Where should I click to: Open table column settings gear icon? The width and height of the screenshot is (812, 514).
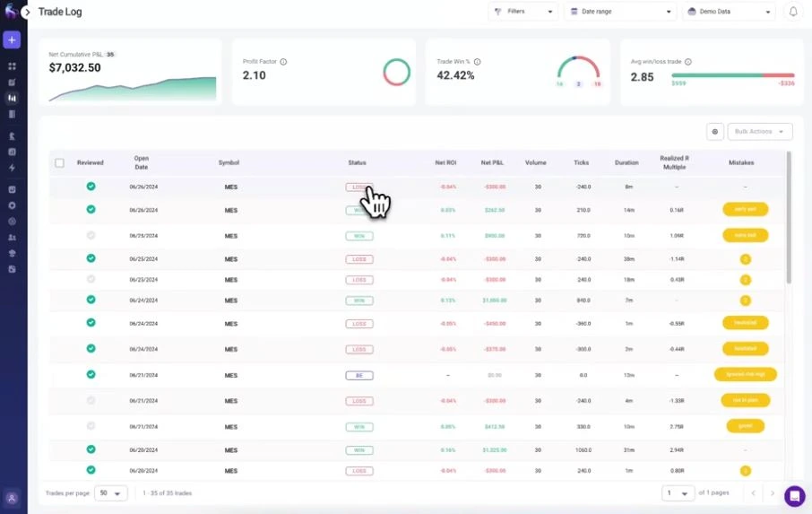tap(715, 132)
